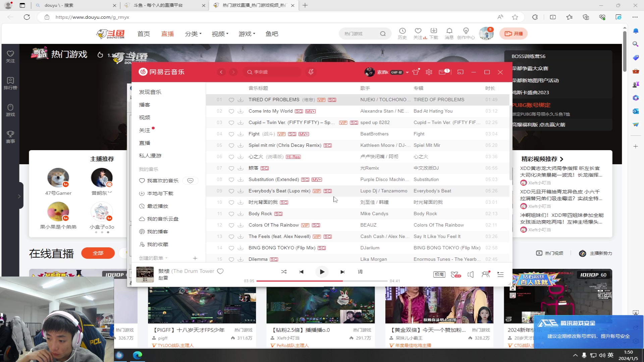Open the Douyu 鱼吧 tab

pos(272,34)
